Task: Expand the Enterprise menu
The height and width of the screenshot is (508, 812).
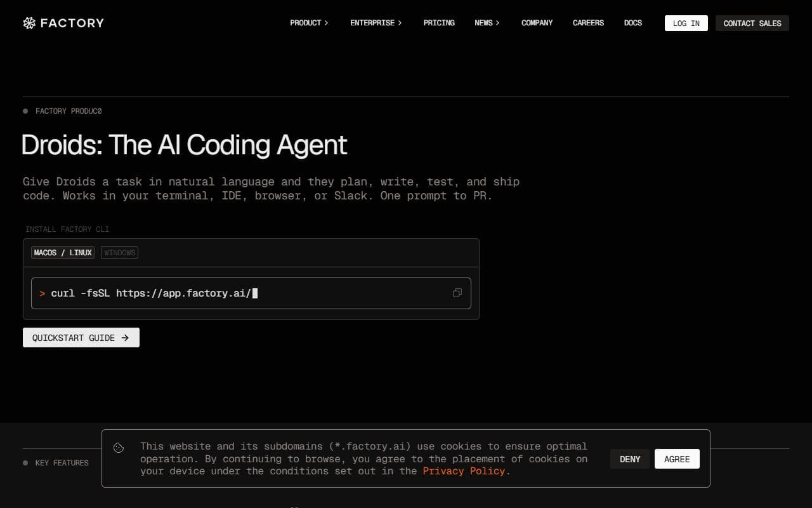Action: [376, 23]
